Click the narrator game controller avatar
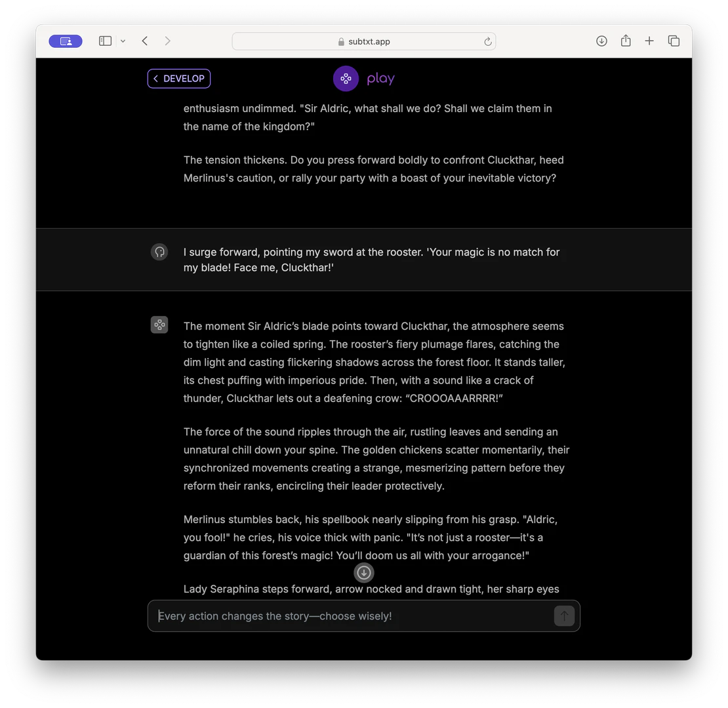This screenshot has height=708, width=728. click(159, 324)
